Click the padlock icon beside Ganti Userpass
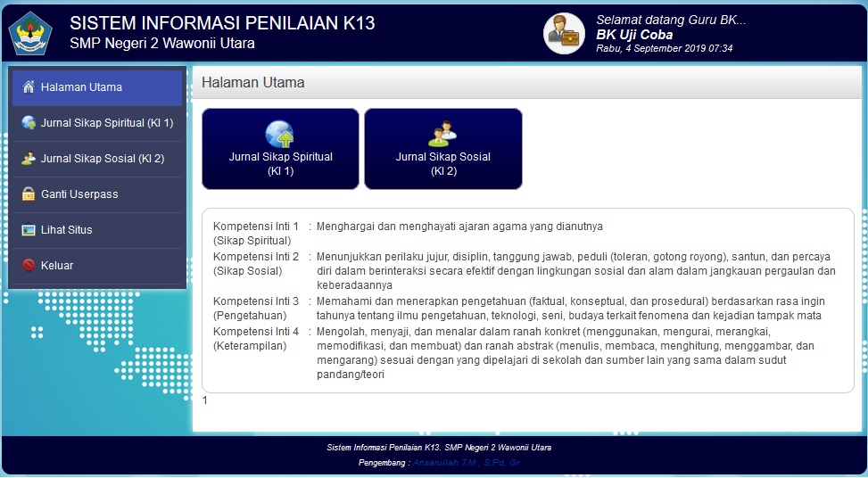Image resolution: width=868 pixels, height=478 pixels. pyautogui.click(x=29, y=194)
